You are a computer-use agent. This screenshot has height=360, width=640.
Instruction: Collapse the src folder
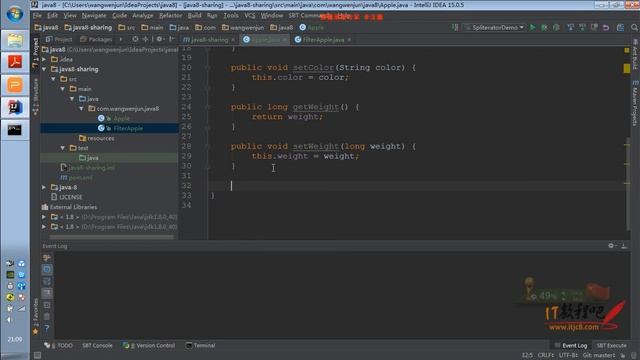point(53,79)
